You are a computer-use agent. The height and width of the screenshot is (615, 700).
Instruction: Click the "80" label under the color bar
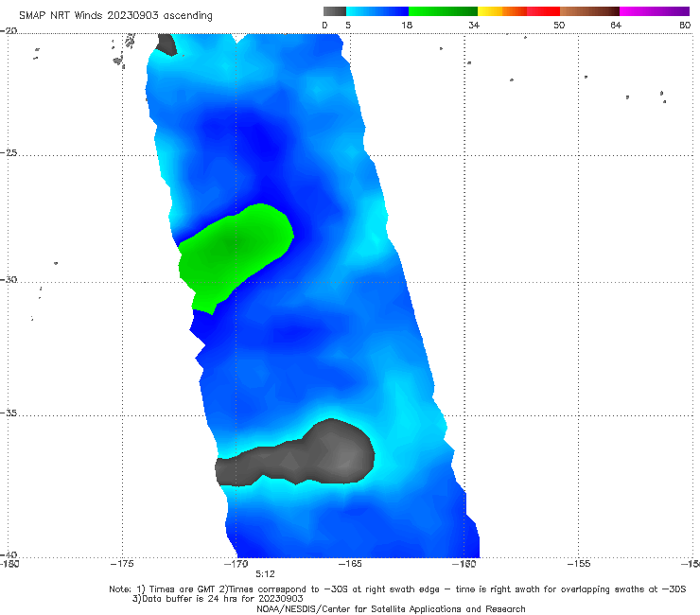click(685, 25)
